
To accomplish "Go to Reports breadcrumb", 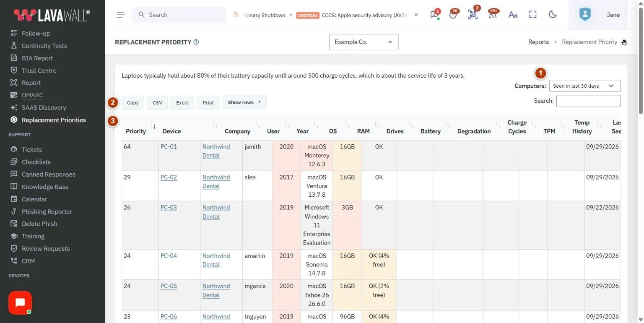I will 538,42.
